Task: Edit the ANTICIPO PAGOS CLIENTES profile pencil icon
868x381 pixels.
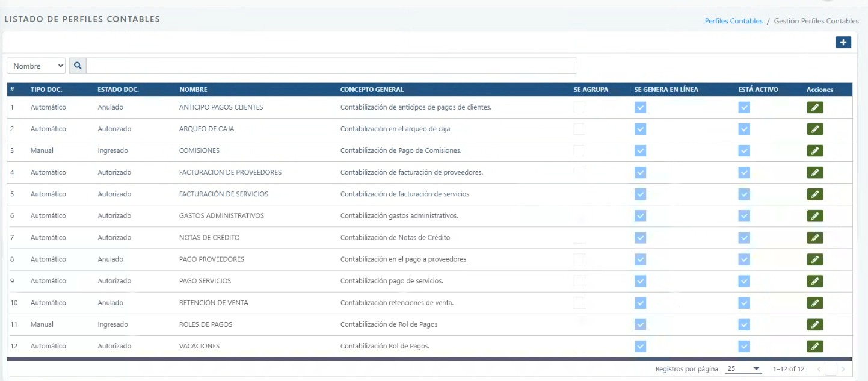Action: tap(815, 107)
